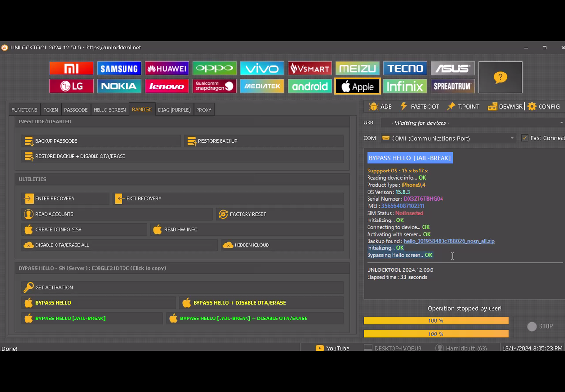Switch to the TOKEN tab
Screen dimensions: 565x392
(x=50, y=110)
